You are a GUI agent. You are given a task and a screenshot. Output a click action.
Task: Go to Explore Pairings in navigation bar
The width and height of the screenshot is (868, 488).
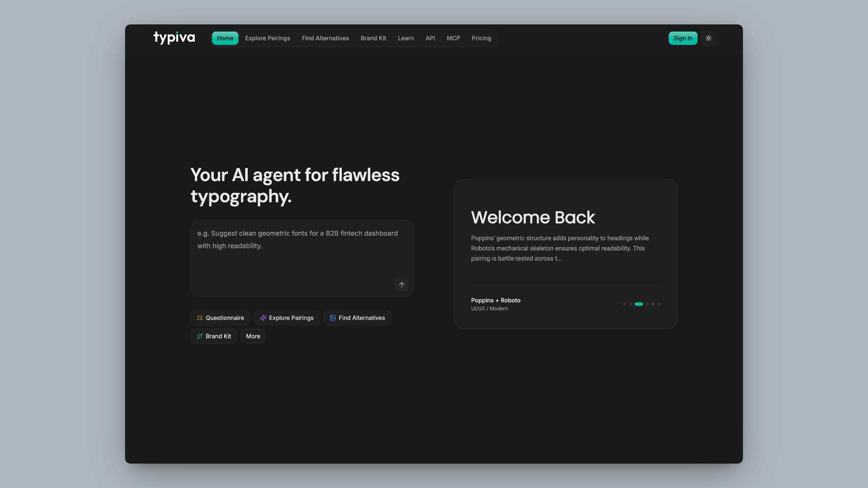click(x=268, y=38)
